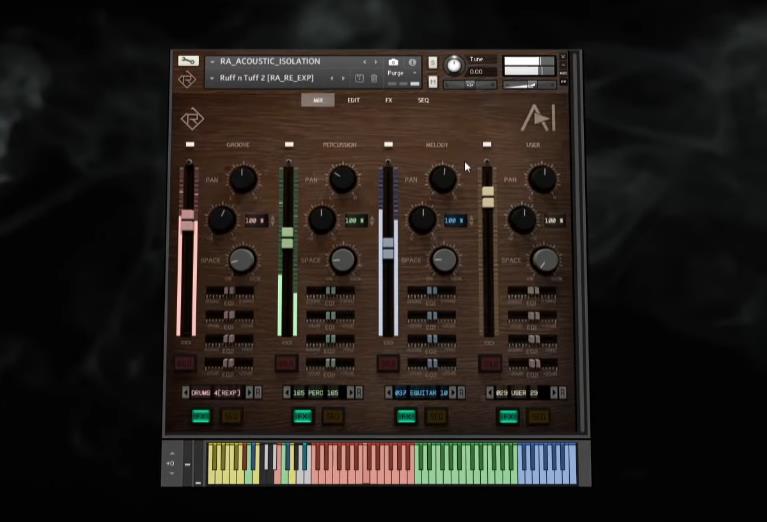Click the AI logo at top right
The width and height of the screenshot is (767, 522).
(x=539, y=118)
